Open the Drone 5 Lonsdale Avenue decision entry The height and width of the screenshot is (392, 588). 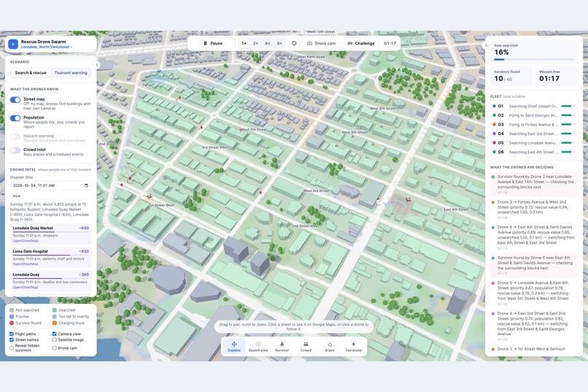coord(534,293)
